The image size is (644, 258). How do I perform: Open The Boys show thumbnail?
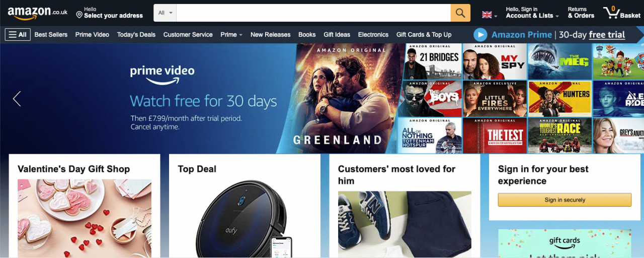tap(430, 99)
